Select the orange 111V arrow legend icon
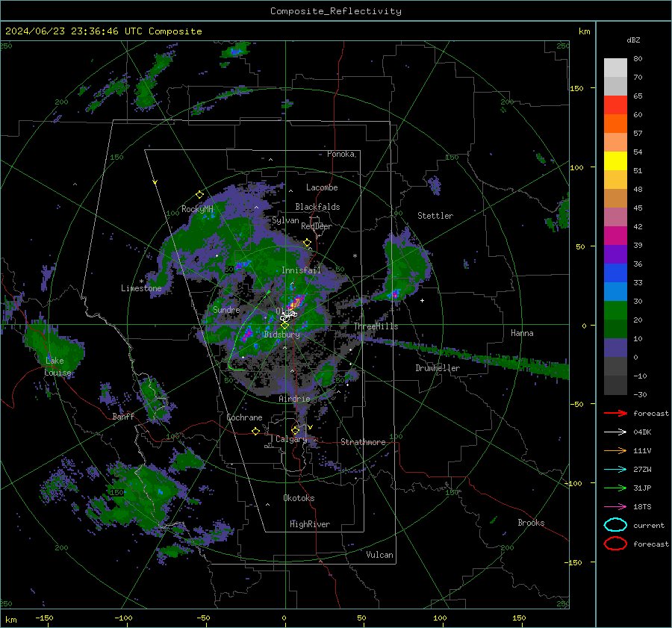The width and height of the screenshot is (672, 628). pos(615,450)
